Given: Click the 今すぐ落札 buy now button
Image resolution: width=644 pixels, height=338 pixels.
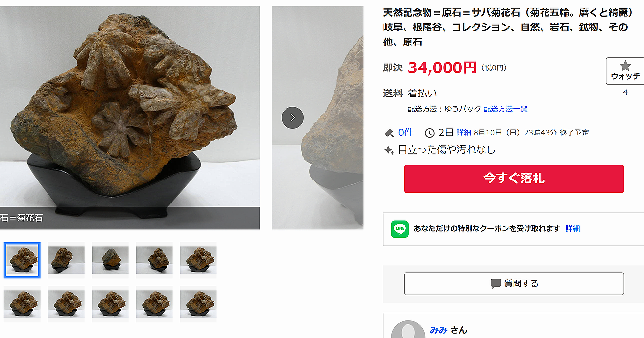Looking at the screenshot, I should (x=514, y=179).
